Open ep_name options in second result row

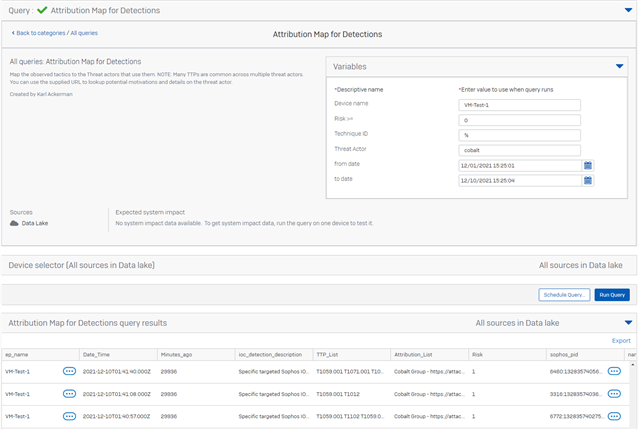pyautogui.click(x=69, y=394)
